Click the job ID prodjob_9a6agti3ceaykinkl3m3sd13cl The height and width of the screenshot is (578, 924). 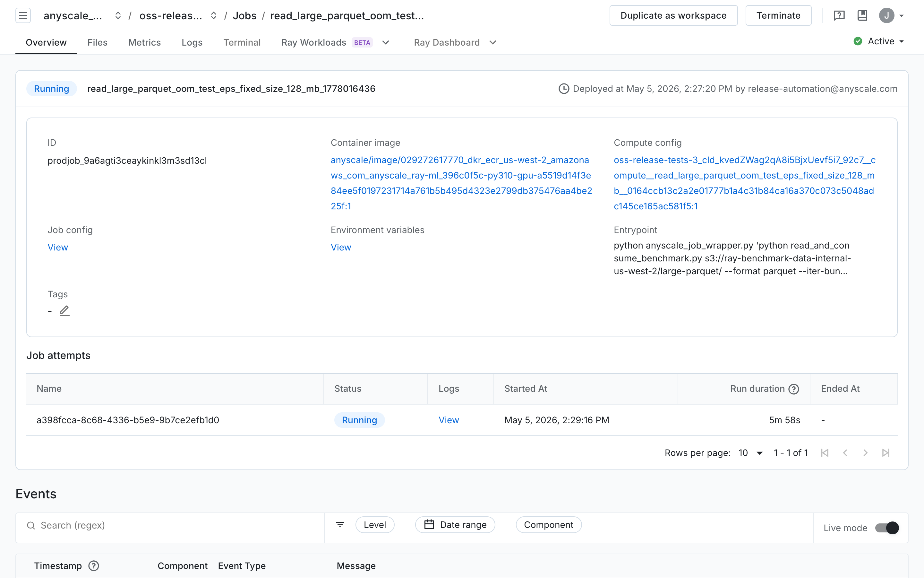pos(127,161)
